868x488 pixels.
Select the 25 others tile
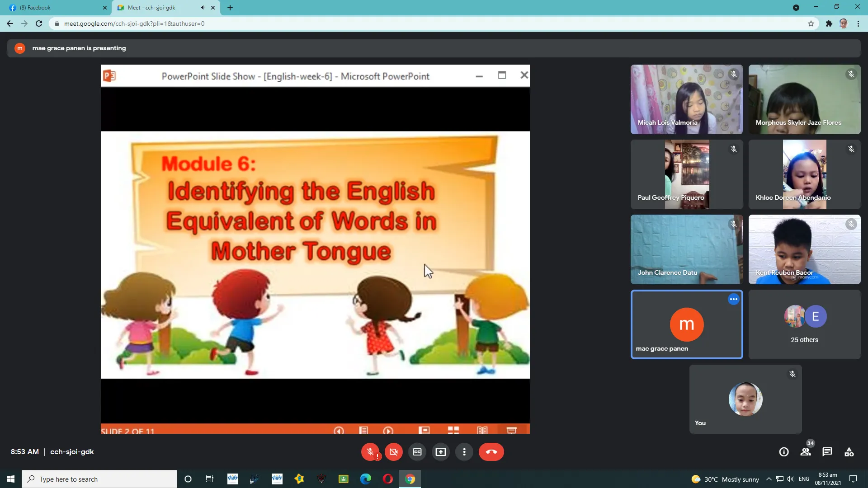(x=804, y=324)
